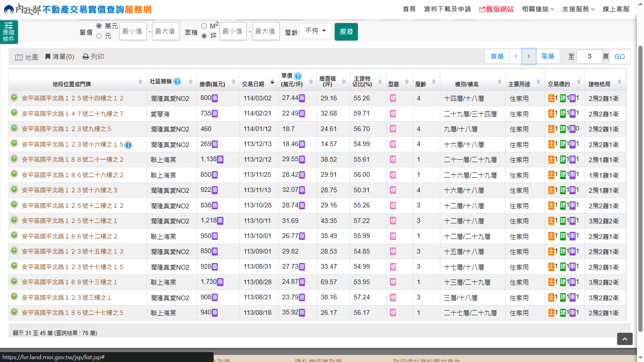The width and height of the screenshot is (644, 362).
Task: Click the page number input field
Action: (589, 57)
